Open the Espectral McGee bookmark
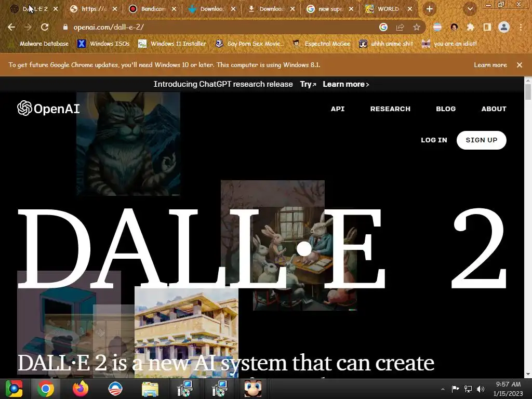 (x=322, y=44)
